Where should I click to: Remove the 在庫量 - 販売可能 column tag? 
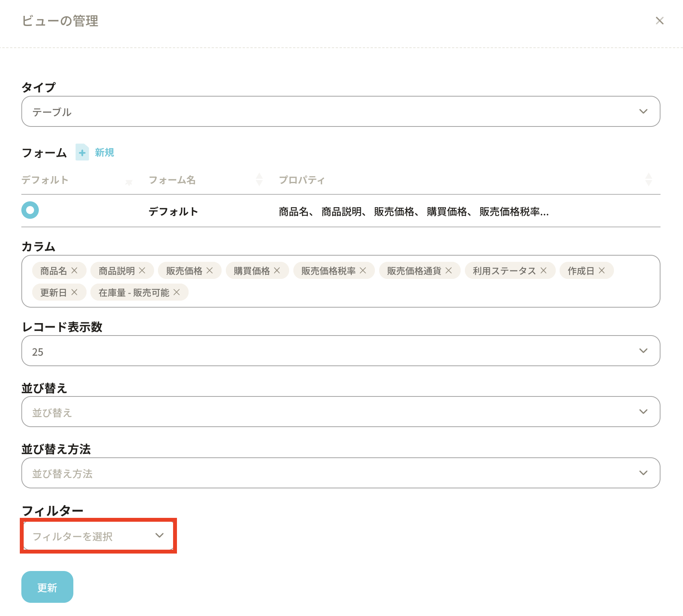pos(177,292)
